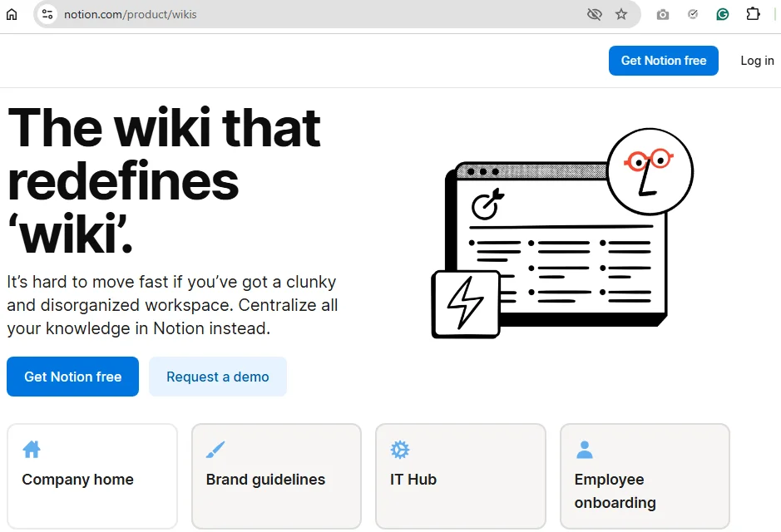781x532 pixels.
Task: Click the camera screenshot extension icon
Action: click(x=662, y=15)
